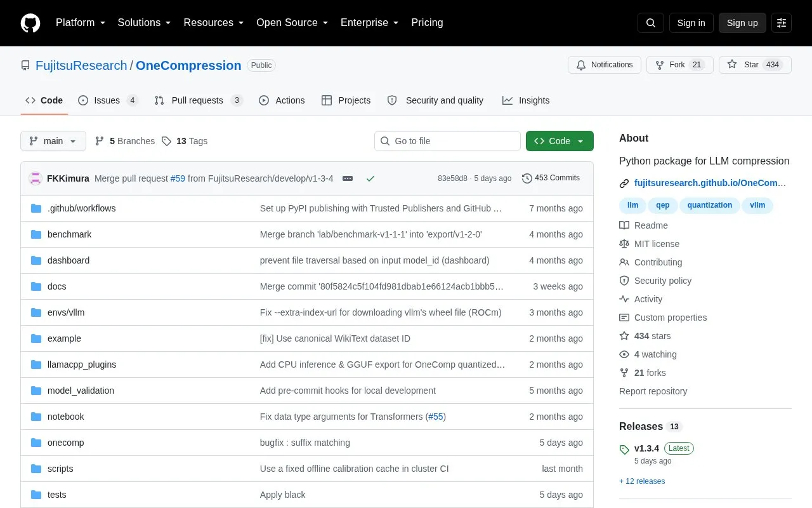This screenshot has width=812, height=508.
Task: Switch to the Projects tab
Action: click(x=346, y=100)
